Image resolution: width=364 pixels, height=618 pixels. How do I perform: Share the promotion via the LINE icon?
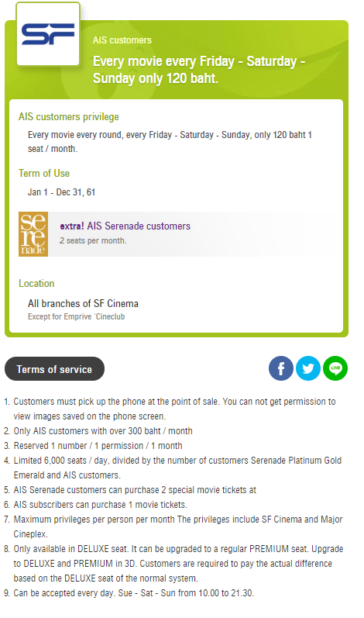pyautogui.click(x=335, y=368)
